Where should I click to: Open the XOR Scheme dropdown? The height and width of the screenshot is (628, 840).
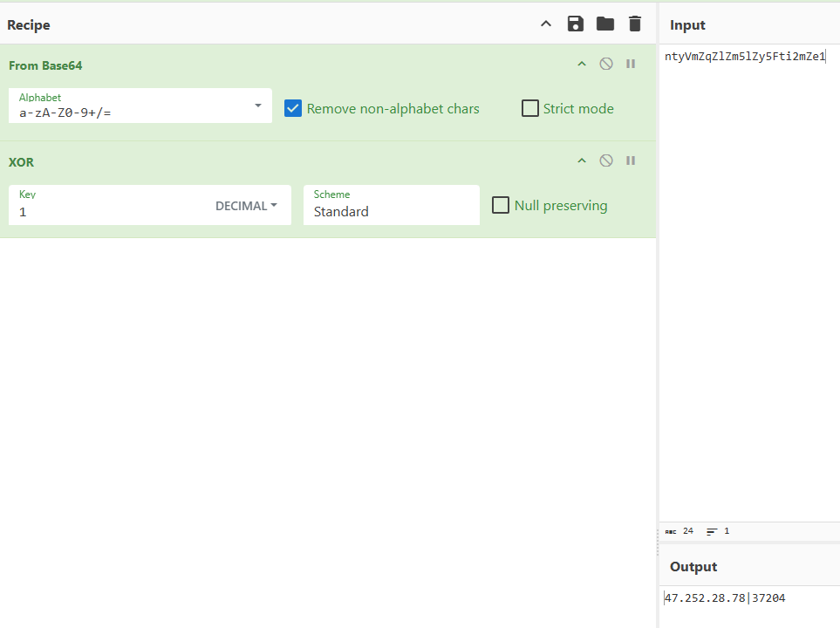[391, 206]
